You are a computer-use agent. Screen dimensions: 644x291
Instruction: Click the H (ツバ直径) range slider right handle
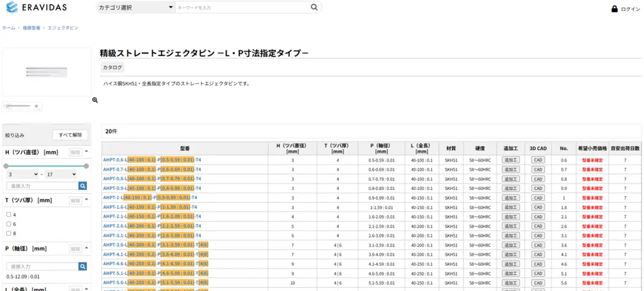click(86, 165)
